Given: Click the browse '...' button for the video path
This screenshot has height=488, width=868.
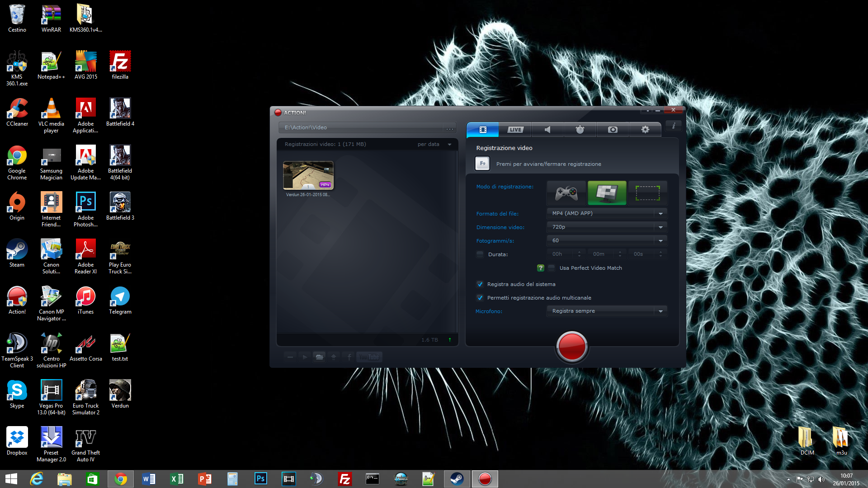Looking at the screenshot, I should pyautogui.click(x=449, y=128).
